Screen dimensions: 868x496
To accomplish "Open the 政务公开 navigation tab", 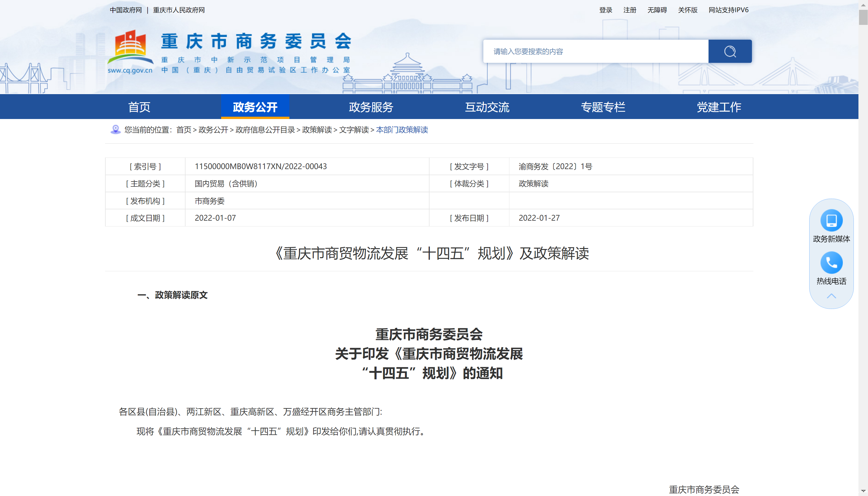I will click(255, 107).
